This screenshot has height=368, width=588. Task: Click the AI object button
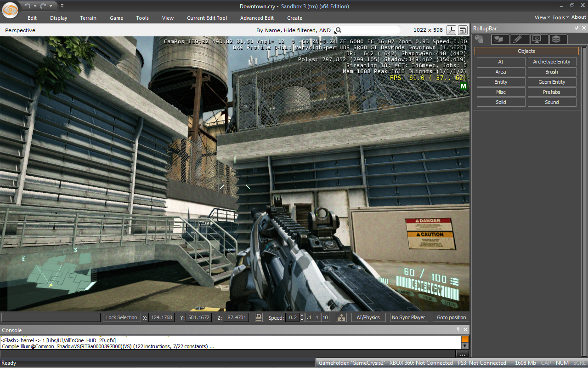point(501,62)
